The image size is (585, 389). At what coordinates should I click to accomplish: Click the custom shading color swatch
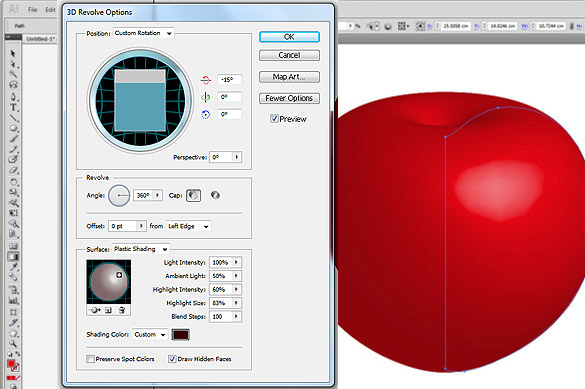[180, 335]
